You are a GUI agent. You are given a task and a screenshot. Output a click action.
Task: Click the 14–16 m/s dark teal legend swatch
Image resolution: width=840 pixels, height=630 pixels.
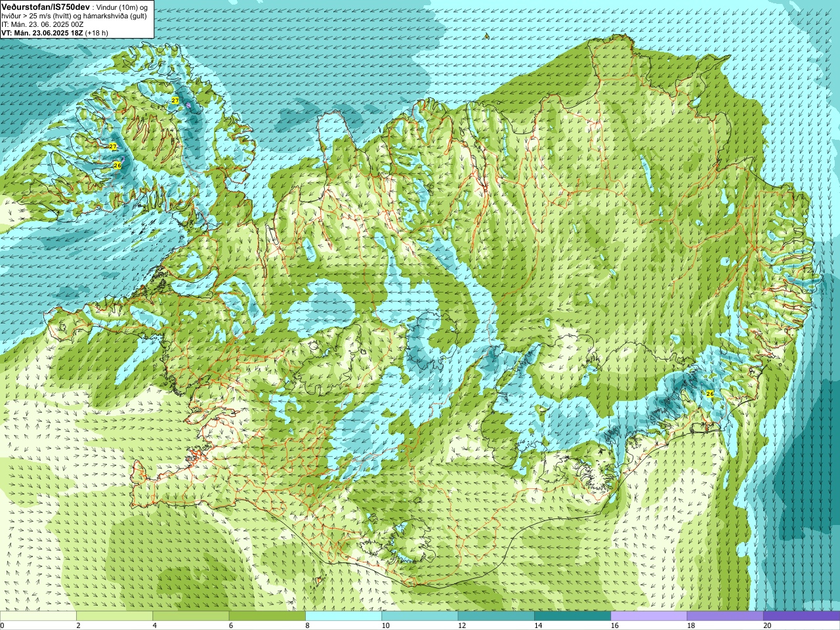[x=572, y=616]
